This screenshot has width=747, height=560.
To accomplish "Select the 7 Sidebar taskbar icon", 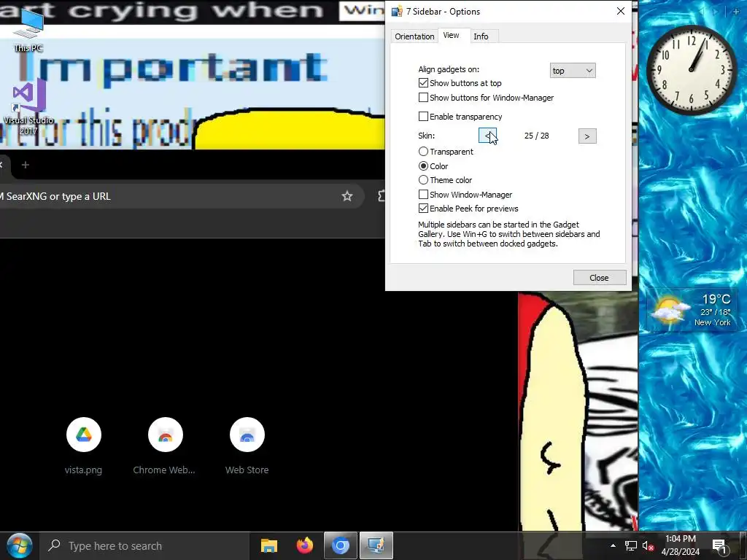I will [376, 545].
